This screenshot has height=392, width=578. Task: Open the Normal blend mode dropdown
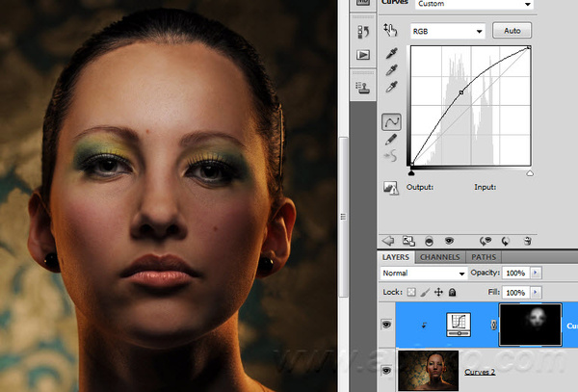pyautogui.click(x=424, y=273)
